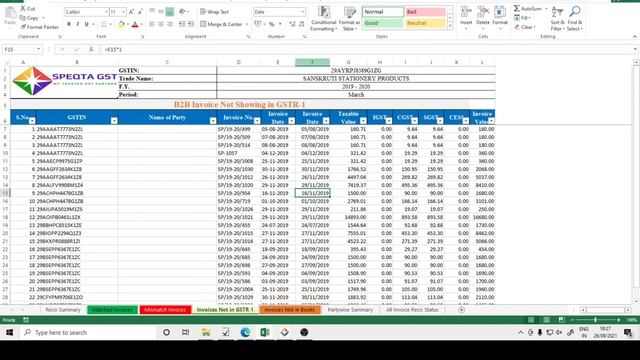Open the font size dropdown
Screen dimensions: 640x360
point(123,12)
